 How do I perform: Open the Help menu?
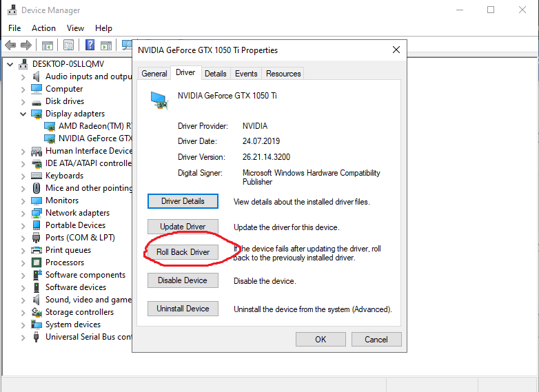pos(103,28)
